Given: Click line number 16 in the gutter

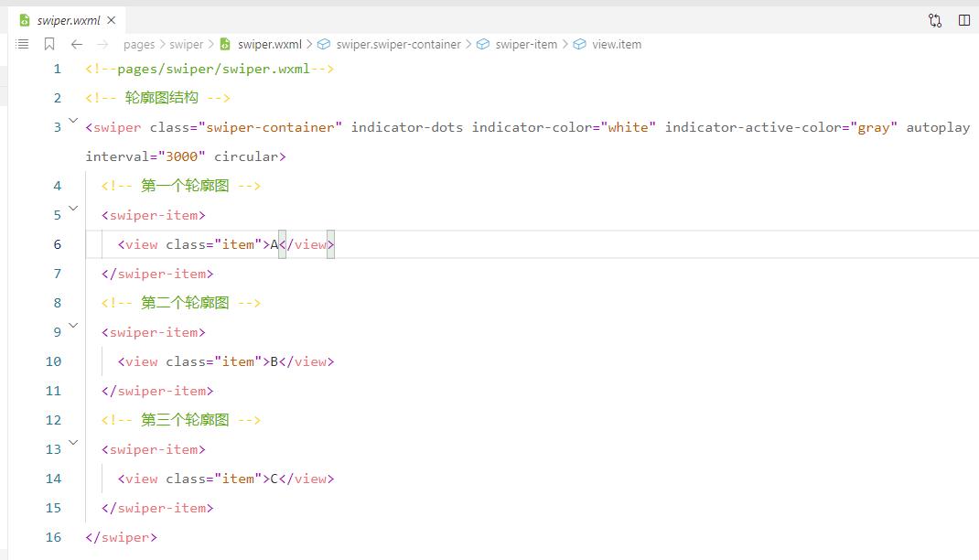Looking at the screenshot, I should 53,537.
